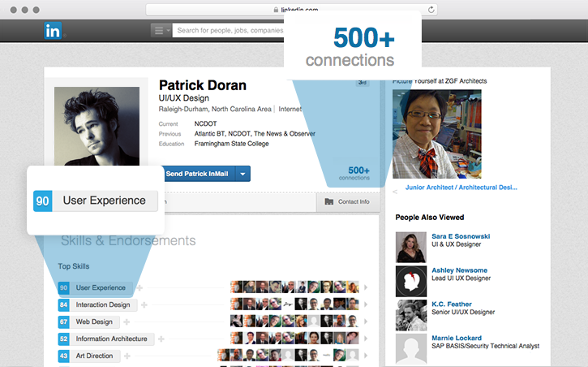Open the search category dropdown menu

[x=161, y=30]
